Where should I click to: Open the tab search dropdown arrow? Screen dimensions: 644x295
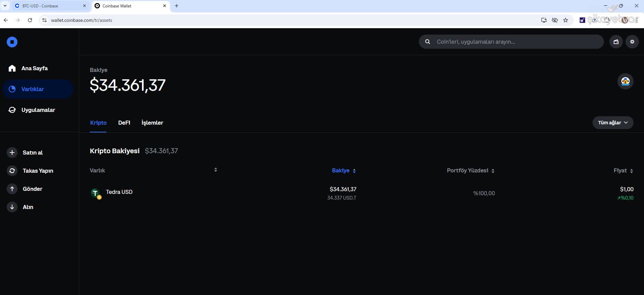[5, 6]
